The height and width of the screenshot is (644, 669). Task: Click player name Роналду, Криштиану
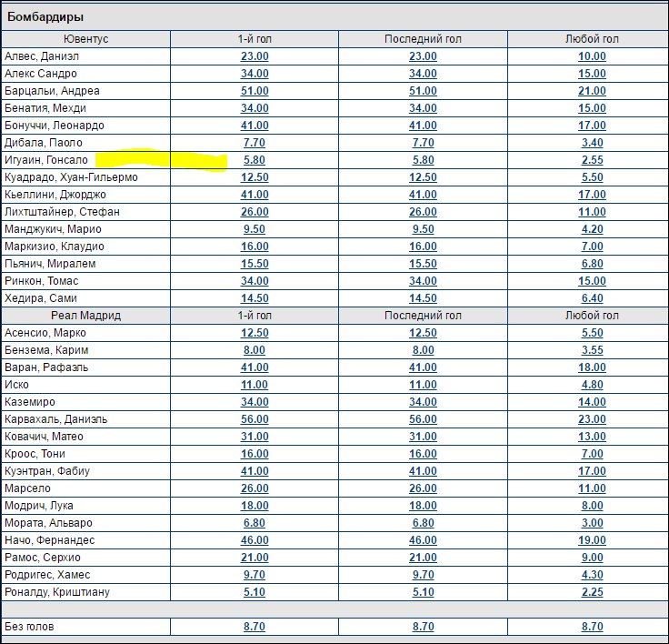tap(57, 592)
